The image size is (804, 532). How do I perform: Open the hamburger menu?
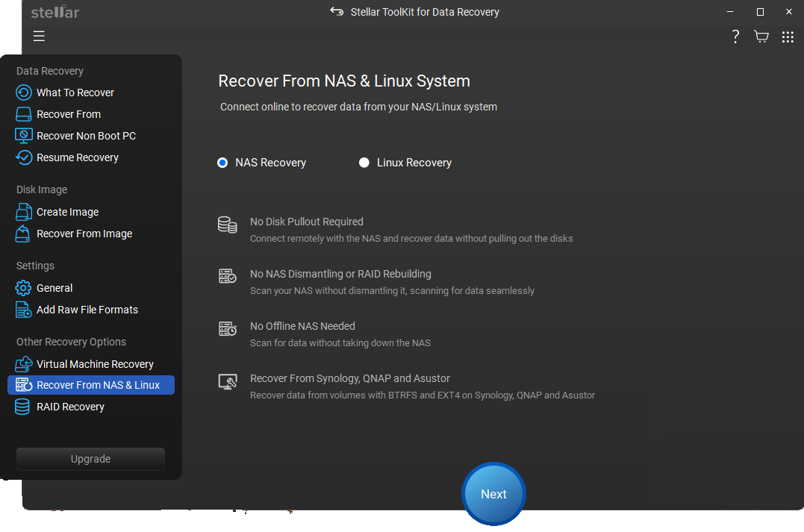[39, 35]
